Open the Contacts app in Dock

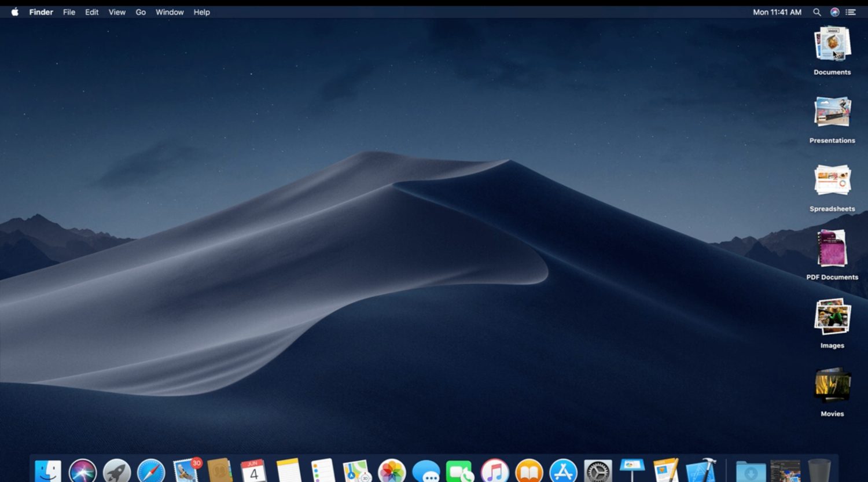click(x=220, y=470)
